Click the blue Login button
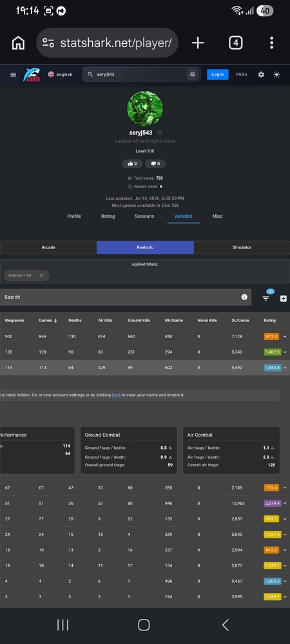The height and width of the screenshot is (644, 290). [x=218, y=74]
